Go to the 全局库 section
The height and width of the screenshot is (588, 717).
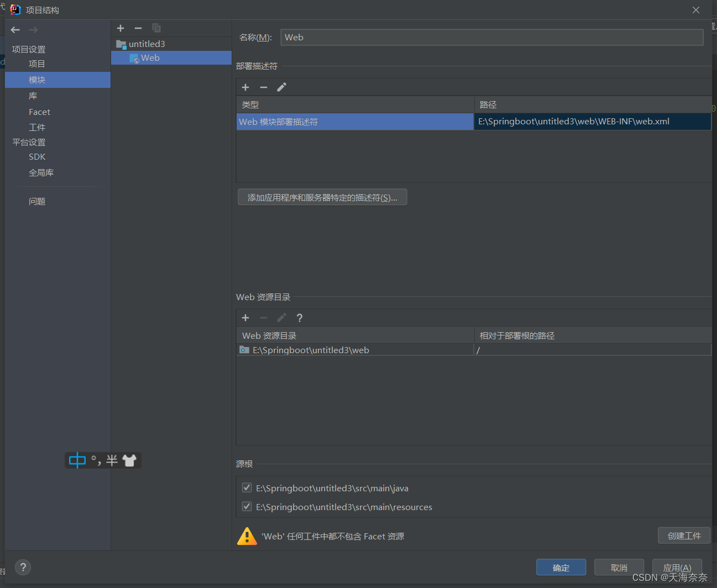(41, 173)
